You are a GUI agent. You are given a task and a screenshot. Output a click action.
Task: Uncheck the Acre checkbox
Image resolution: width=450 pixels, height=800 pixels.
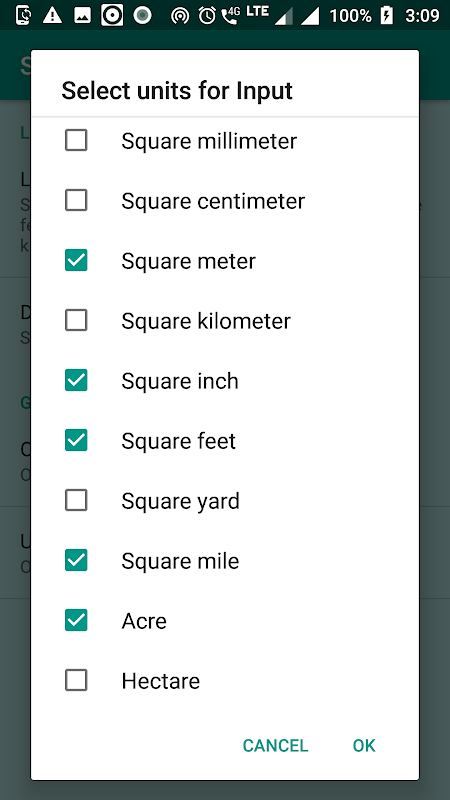pos(76,620)
